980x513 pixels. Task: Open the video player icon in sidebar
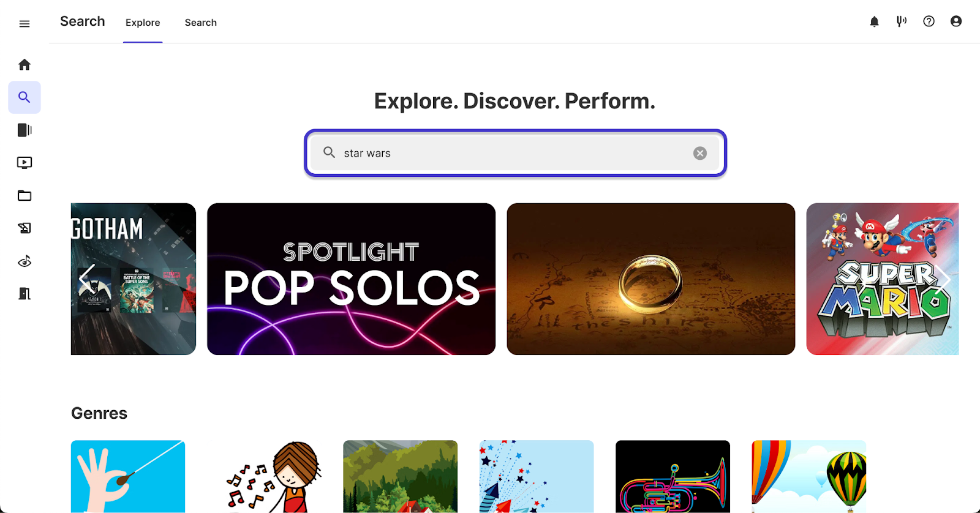point(24,163)
